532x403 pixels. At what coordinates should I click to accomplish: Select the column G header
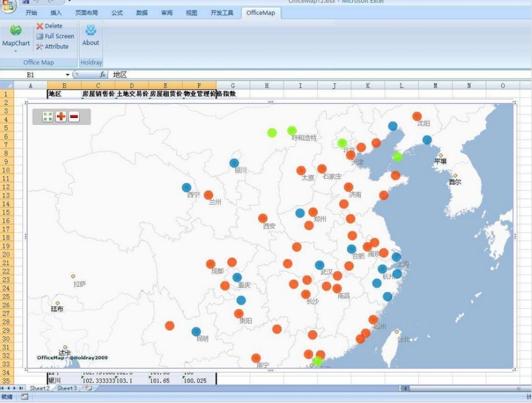(x=233, y=85)
